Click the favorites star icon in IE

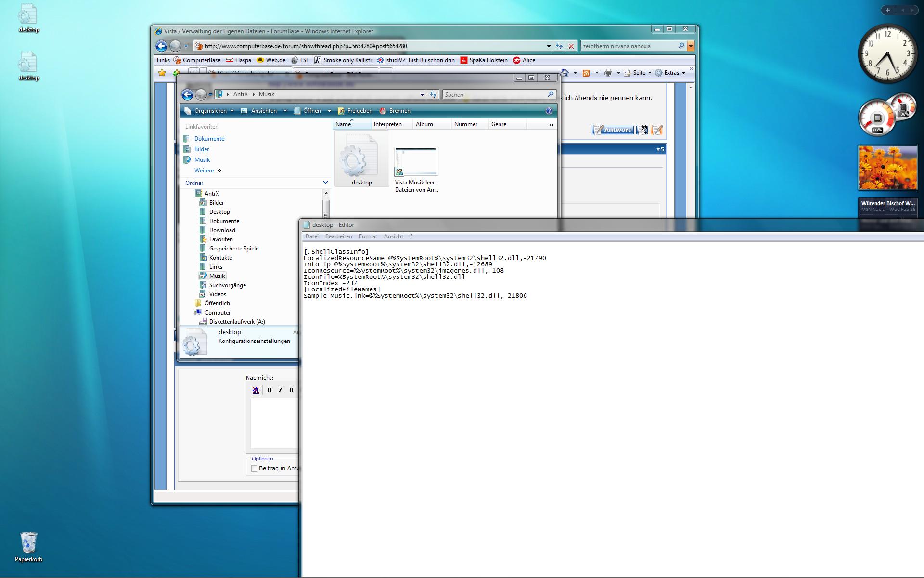(x=162, y=73)
